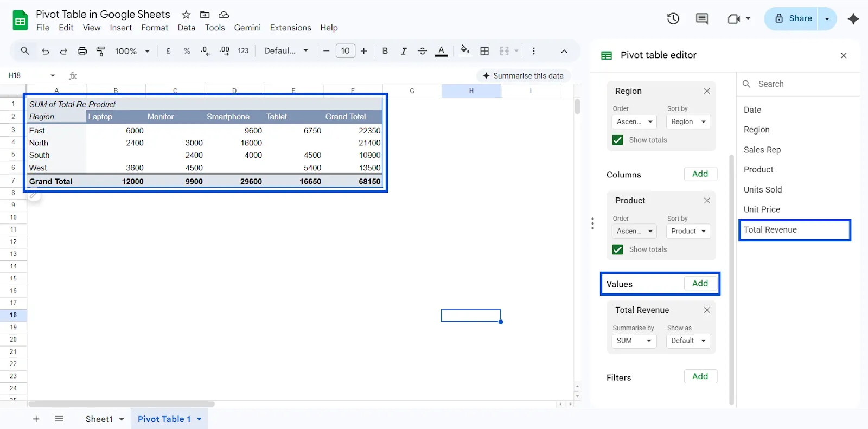Open version history clock icon

[x=673, y=18]
